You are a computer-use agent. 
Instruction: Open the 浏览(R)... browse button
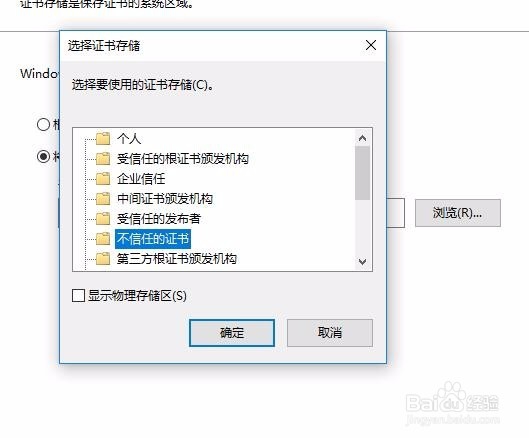pos(457,213)
